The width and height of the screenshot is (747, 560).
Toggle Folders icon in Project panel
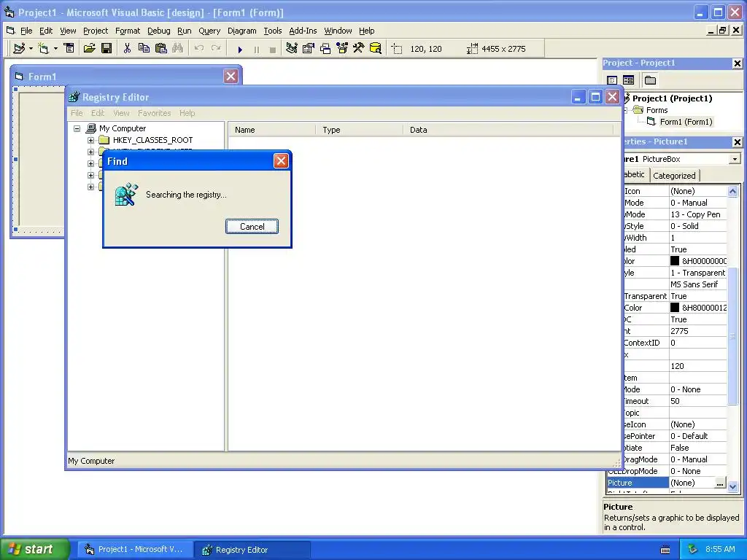tap(650, 80)
